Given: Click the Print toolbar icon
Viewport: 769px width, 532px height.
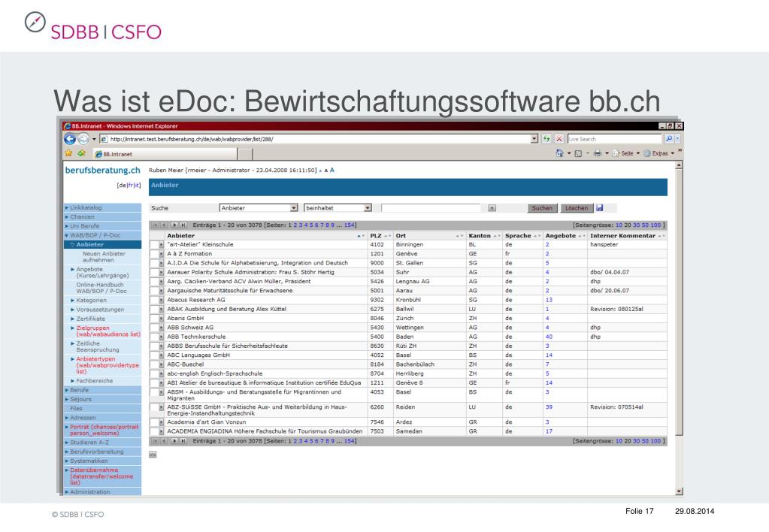Looking at the screenshot, I should click(598, 153).
